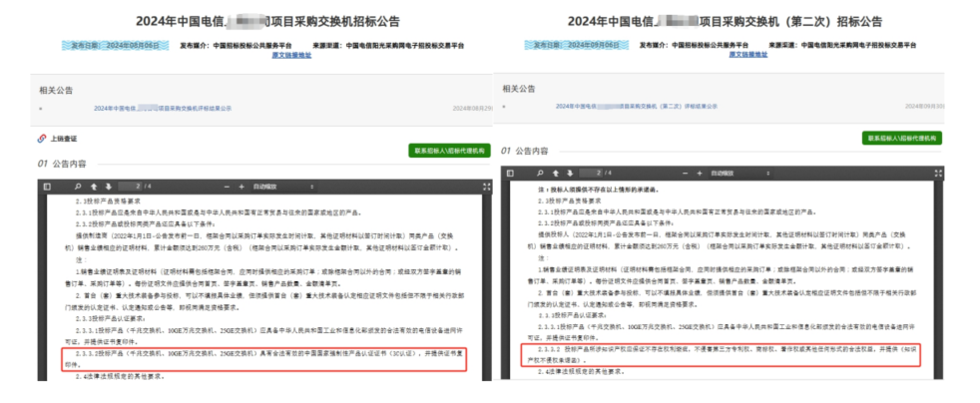Click the 上链查证 text label
Image resolution: width=980 pixels, height=403 pixels.
point(64,138)
